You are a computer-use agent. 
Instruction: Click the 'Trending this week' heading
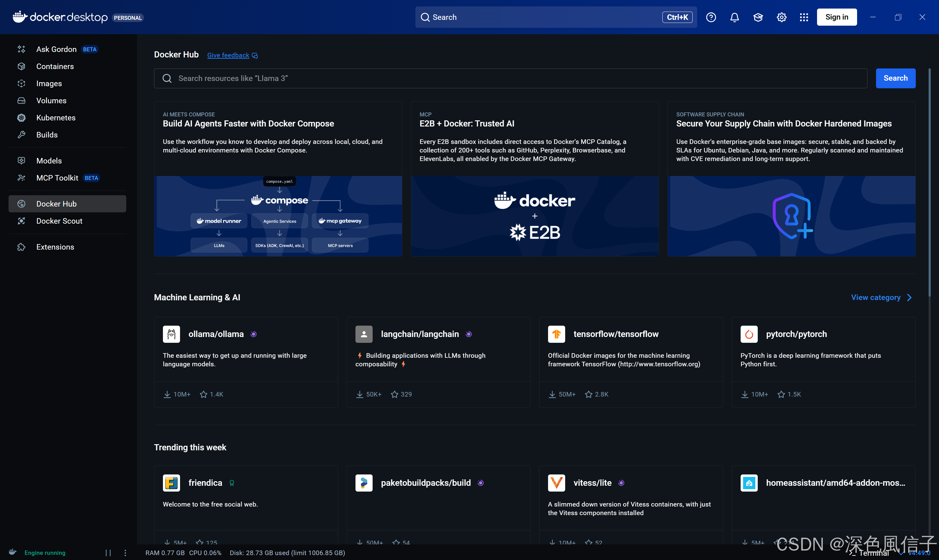[x=190, y=447]
